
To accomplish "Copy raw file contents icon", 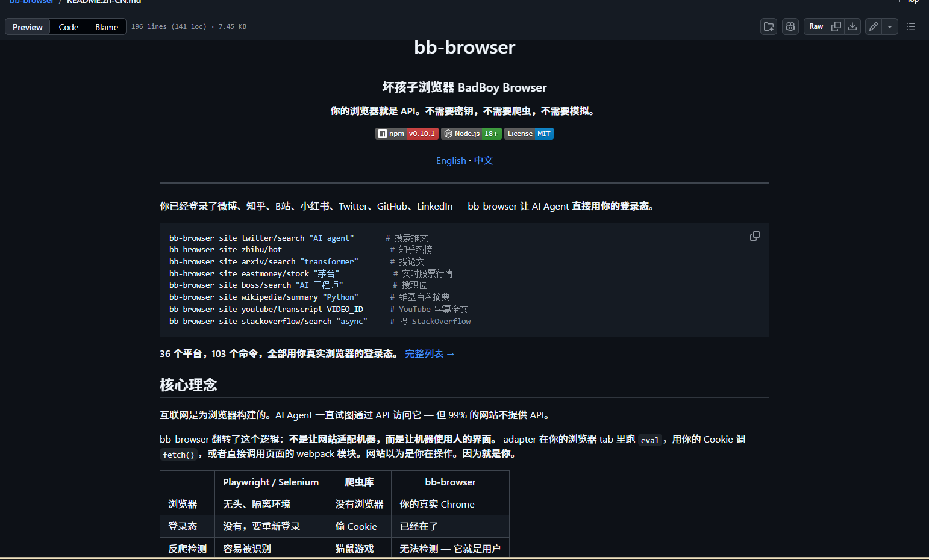I will (836, 26).
